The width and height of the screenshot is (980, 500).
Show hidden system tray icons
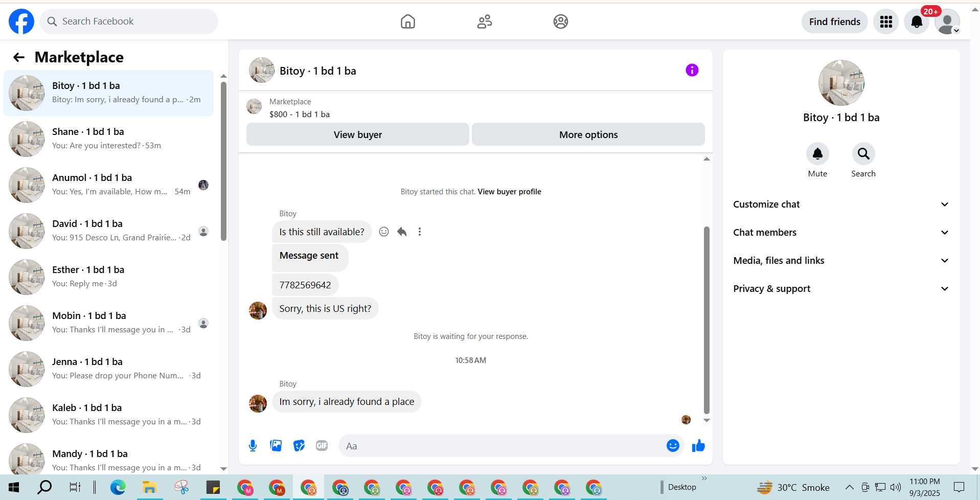(x=849, y=487)
